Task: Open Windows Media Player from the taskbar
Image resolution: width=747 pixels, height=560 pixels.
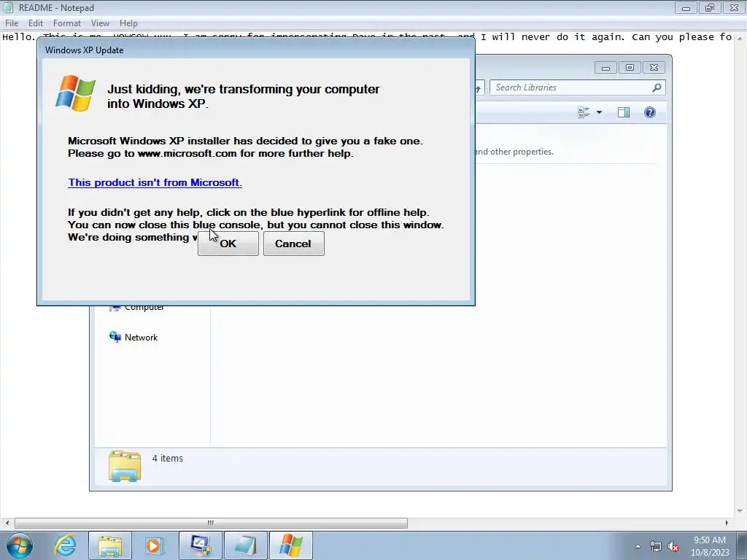Action: pyautogui.click(x=154, y=545)
